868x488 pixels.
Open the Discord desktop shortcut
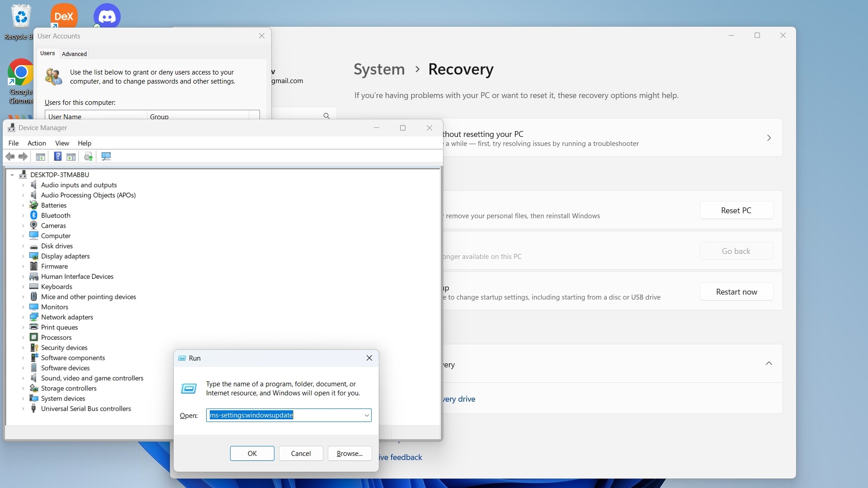(x=107, y=16)
